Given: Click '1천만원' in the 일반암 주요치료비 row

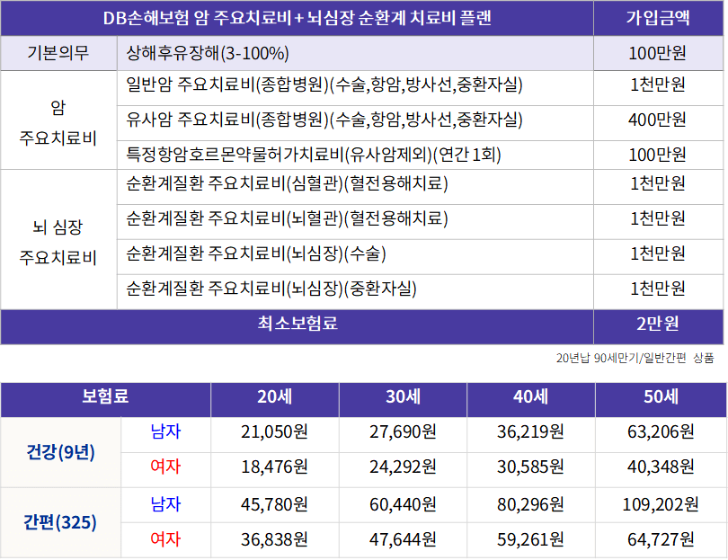Looking at the screenshot, I should (657, 84).
